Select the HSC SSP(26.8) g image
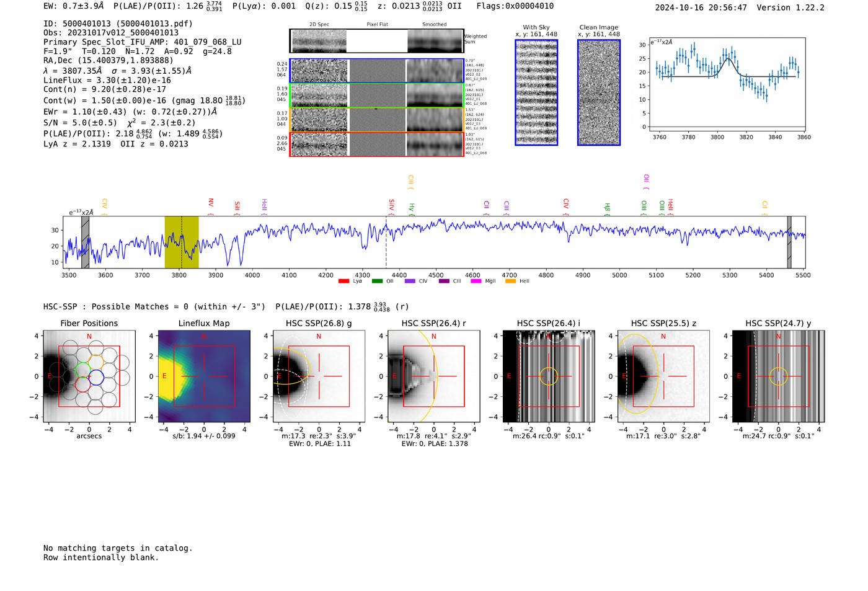This screenshot has height=591, width=868. click(x=319, y=376)
